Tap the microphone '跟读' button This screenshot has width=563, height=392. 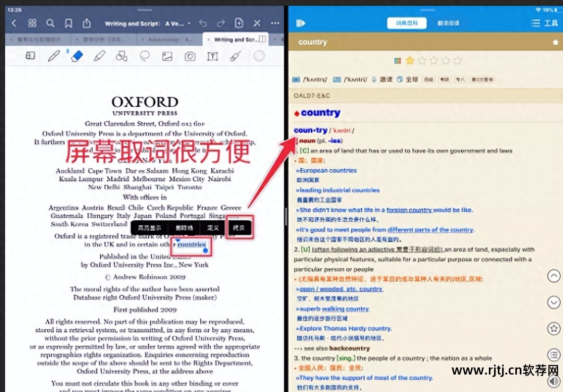coord(382,79)
